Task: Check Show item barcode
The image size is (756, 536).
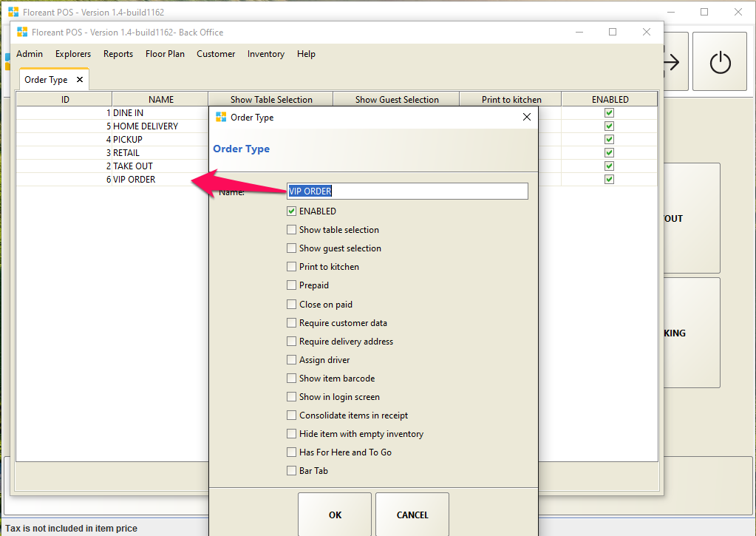Action: click(x=291, y=379)
